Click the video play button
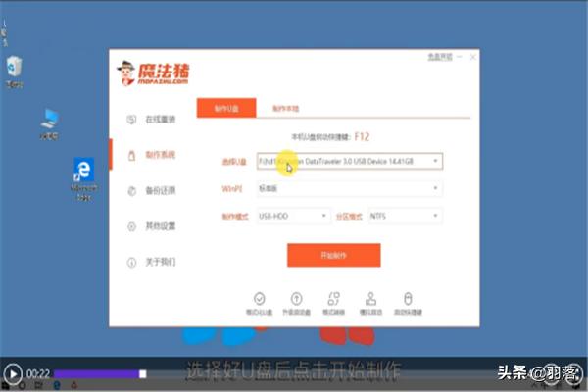This screenshot has height=392, width=588. click(x=13, y=373)
